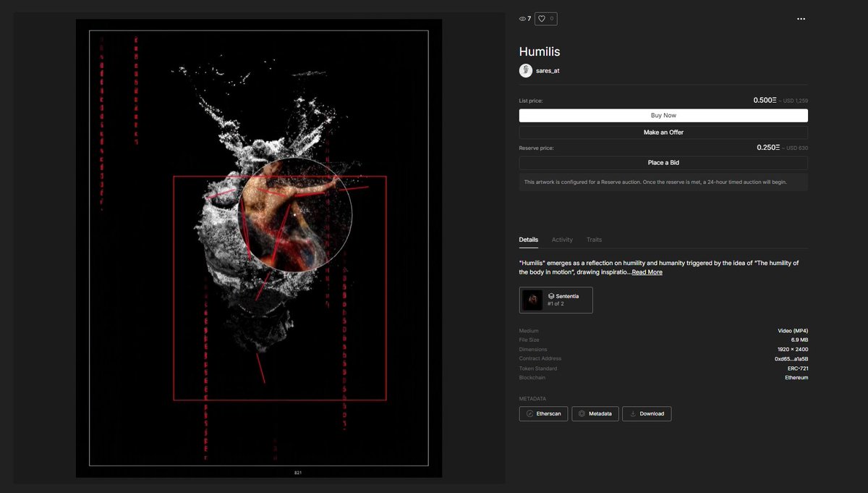Click the Make an Offer button
Screen dimensions: 868x493
point(663,132)
